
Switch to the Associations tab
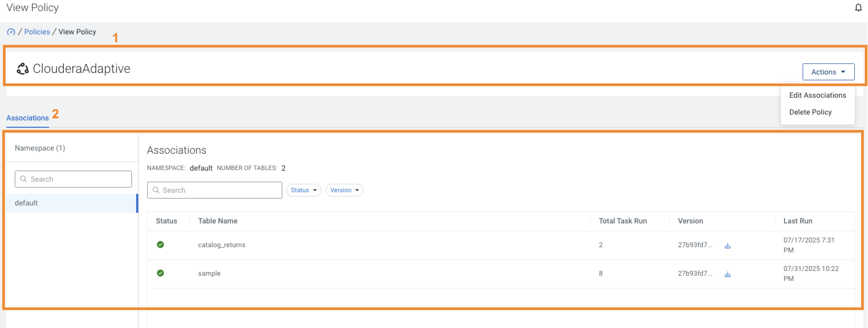click(27, 118)
